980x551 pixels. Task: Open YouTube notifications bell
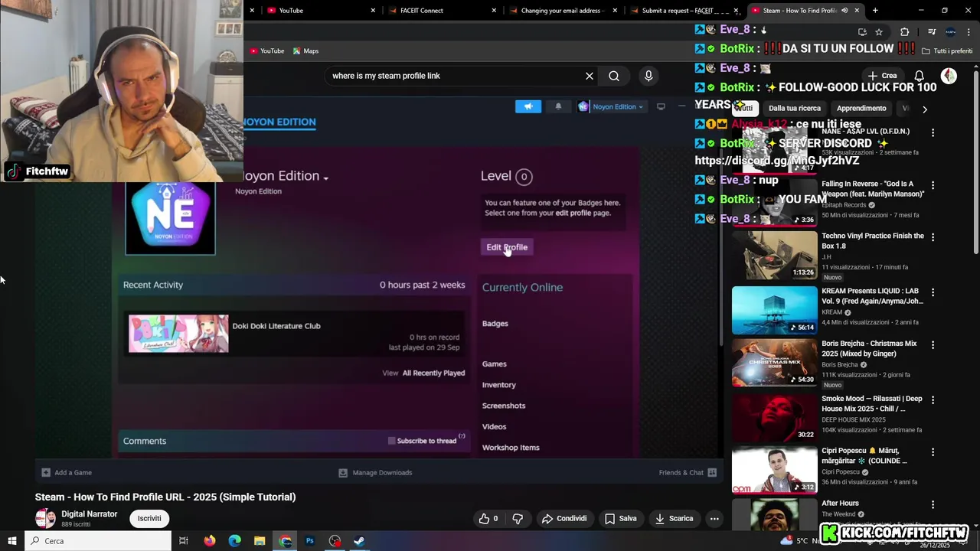920,76
